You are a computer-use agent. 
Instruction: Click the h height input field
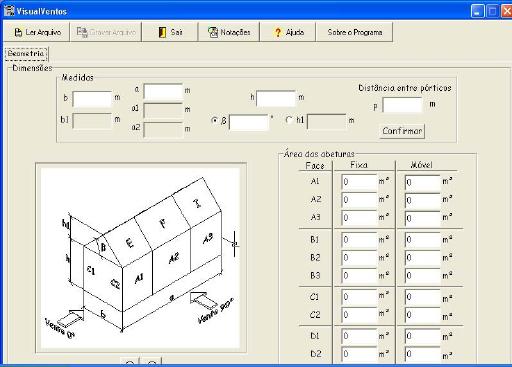(x=276, y=99)
